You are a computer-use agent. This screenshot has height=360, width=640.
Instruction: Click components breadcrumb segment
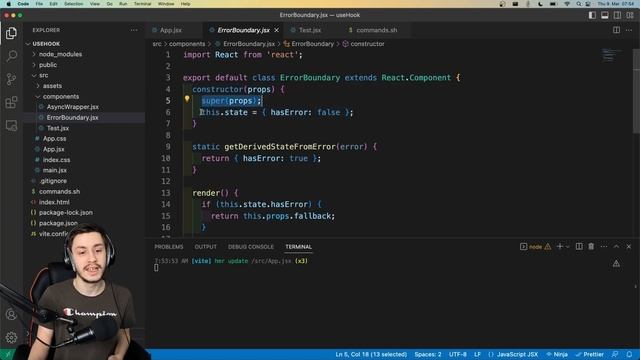pos(187,44)
